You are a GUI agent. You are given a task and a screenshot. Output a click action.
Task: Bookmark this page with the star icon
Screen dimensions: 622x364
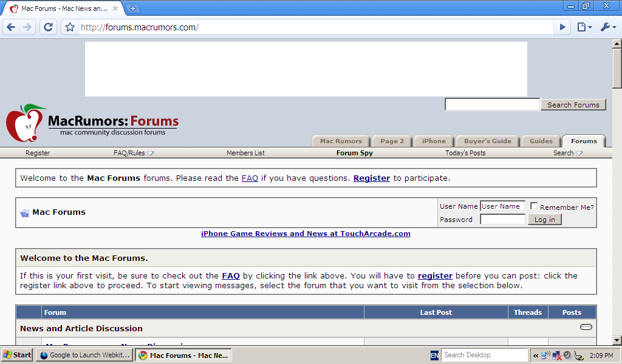[x=70, y=27]
